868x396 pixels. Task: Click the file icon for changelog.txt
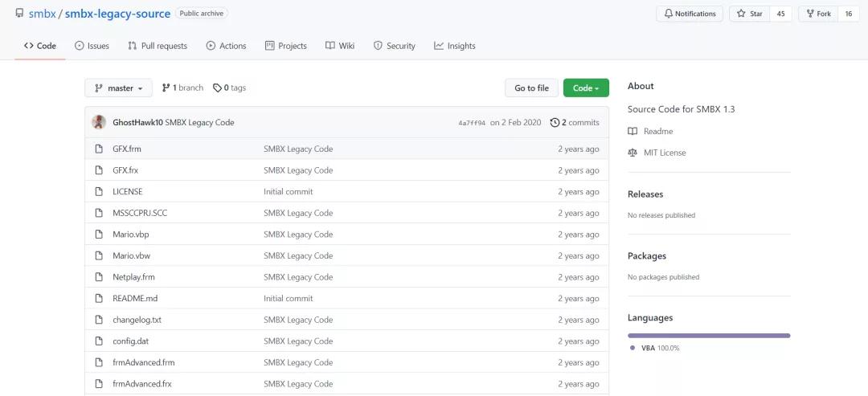99,320
